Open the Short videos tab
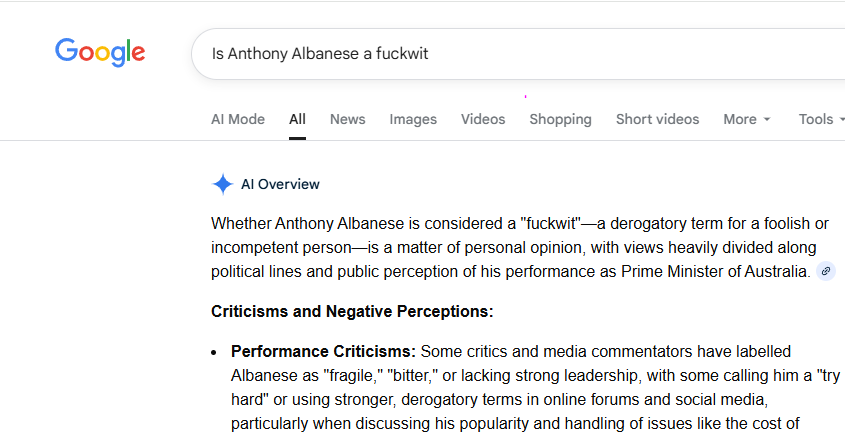 [x=657, y=119]
